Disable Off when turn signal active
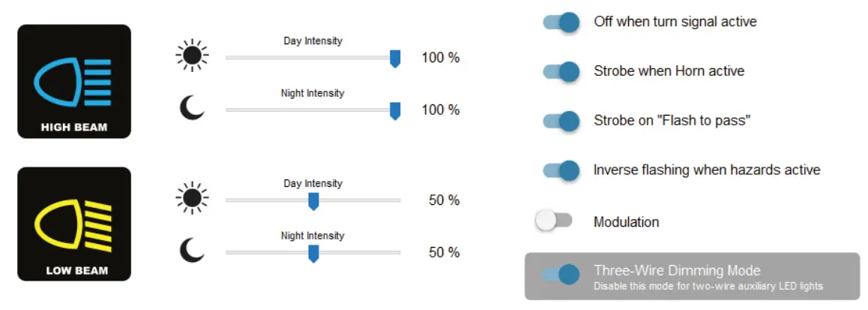 (561, 23)
